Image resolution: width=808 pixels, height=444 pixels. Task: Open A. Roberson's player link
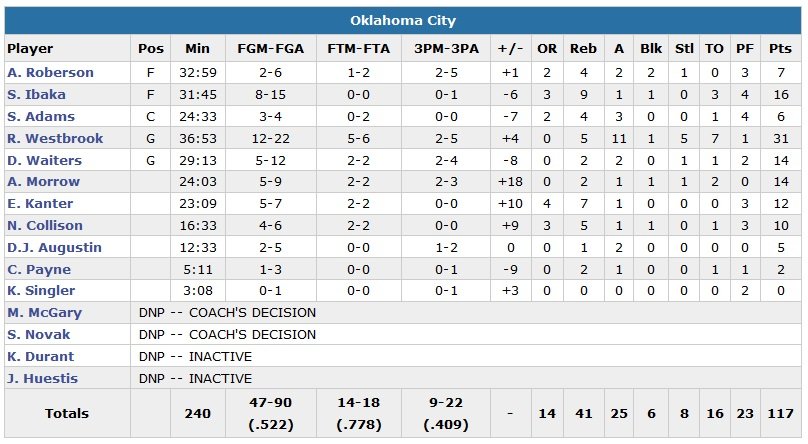(x=50, y=73)
